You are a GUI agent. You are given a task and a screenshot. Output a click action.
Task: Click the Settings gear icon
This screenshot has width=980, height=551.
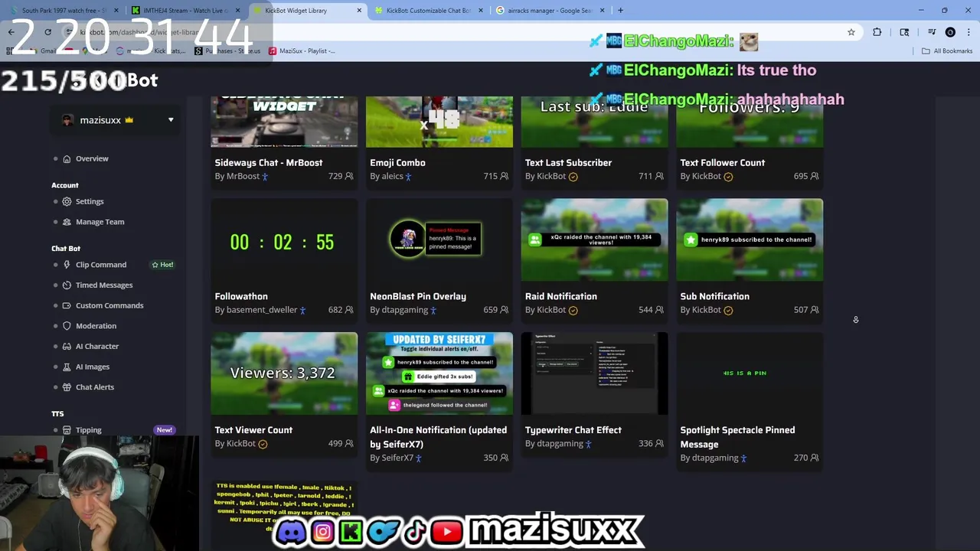tap(67, 201)
